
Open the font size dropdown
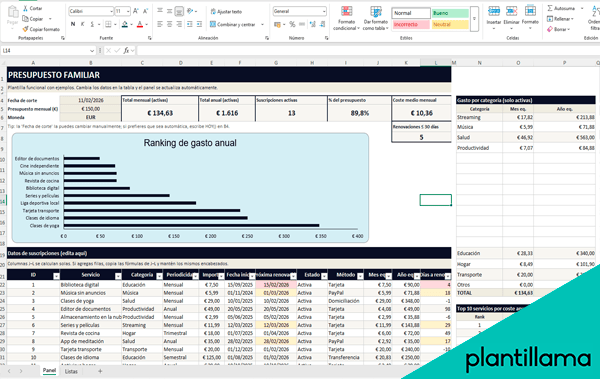coord(128,11)
